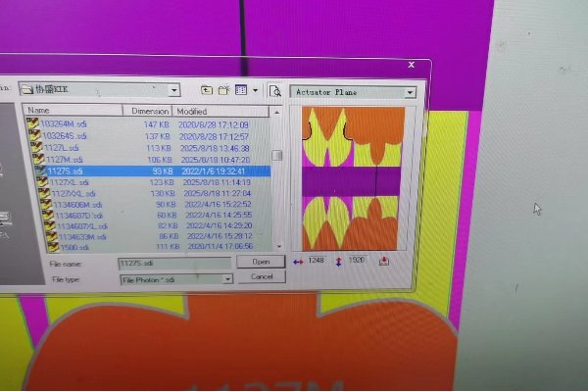Open the Look in folder dropdown
Image resolution: width=588 pixels, height=392 pixels.
click(x=174, y=90)
